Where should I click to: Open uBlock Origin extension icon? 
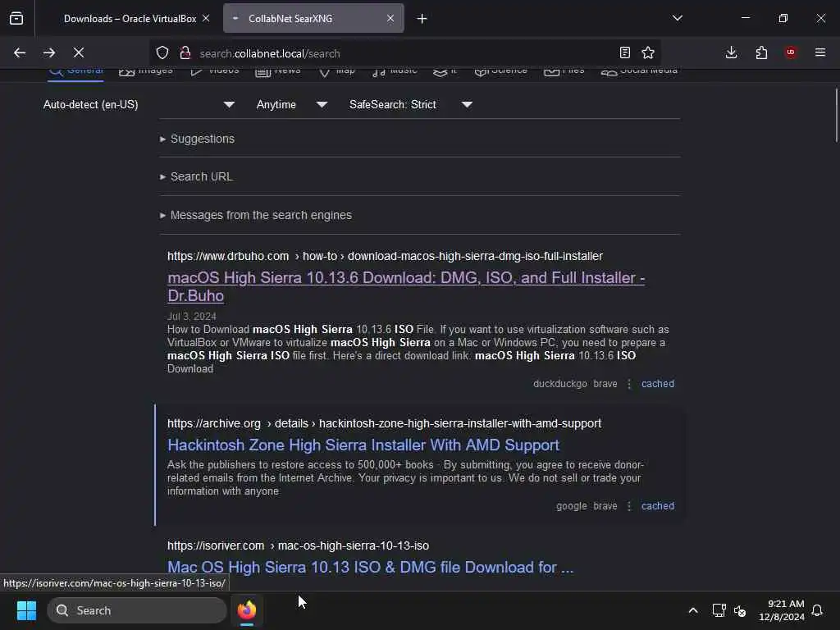click(x=791, y=52)
